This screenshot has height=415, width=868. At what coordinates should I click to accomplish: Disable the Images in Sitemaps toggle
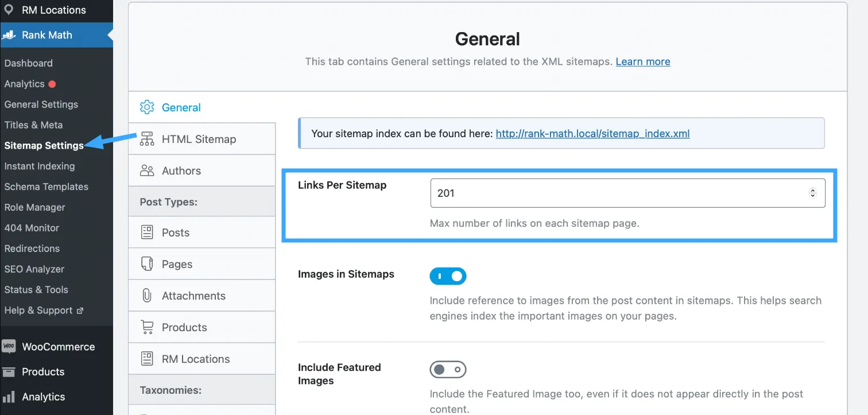[x=448, y=276]
